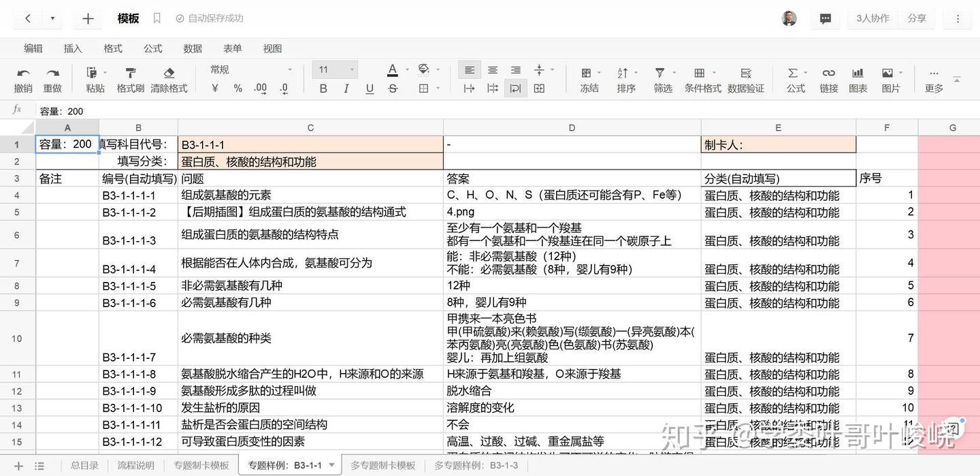Open the font size 11 dropdown

[335, 69]
